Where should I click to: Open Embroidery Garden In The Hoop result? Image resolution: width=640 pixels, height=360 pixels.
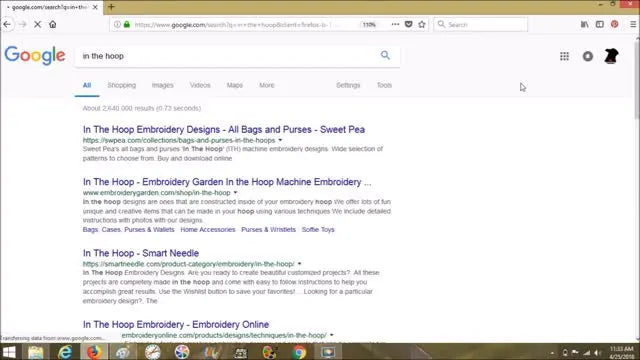(x=227, y=182)
